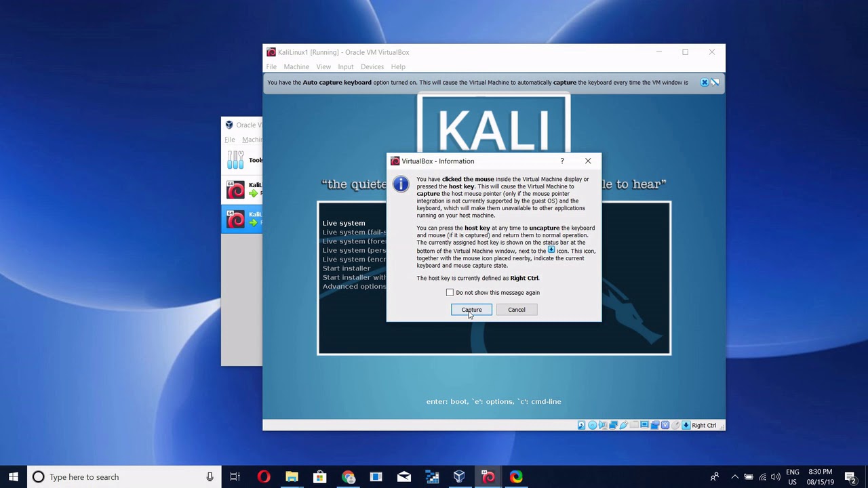Screen dimensions: 868x488
Task: Open Microsoft Store from taskbar
Action: pos(320,476)
